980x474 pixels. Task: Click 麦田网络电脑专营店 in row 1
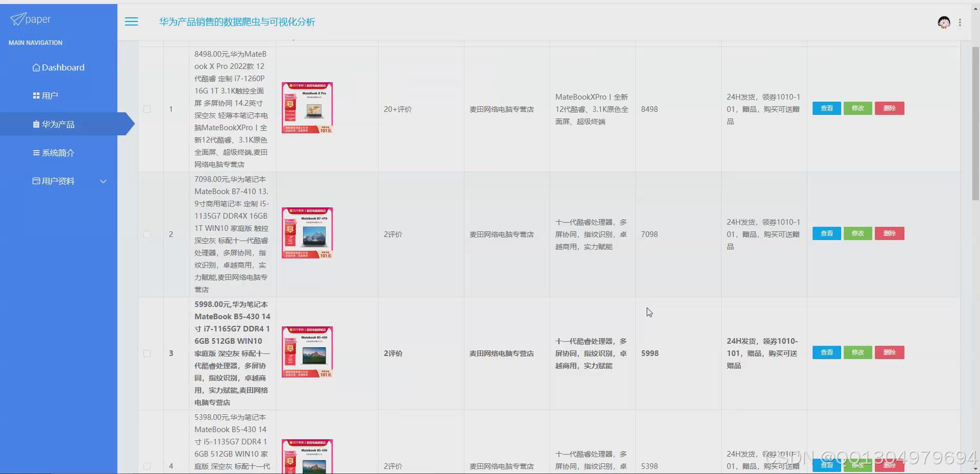(x=502, y=109)
